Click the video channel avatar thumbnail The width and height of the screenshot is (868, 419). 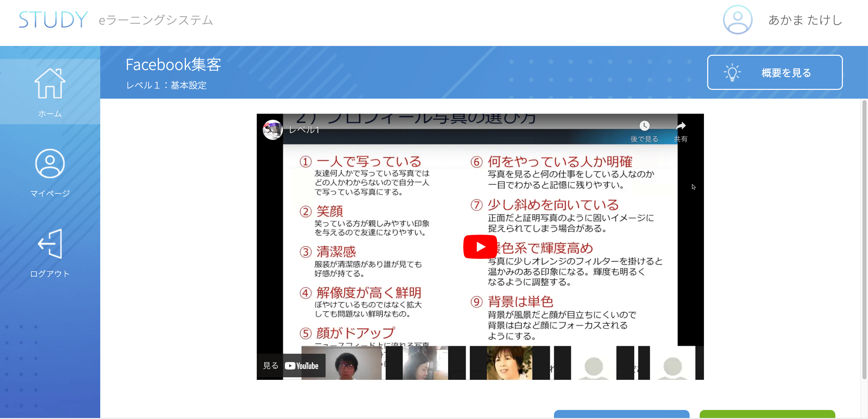coord(273,130)
